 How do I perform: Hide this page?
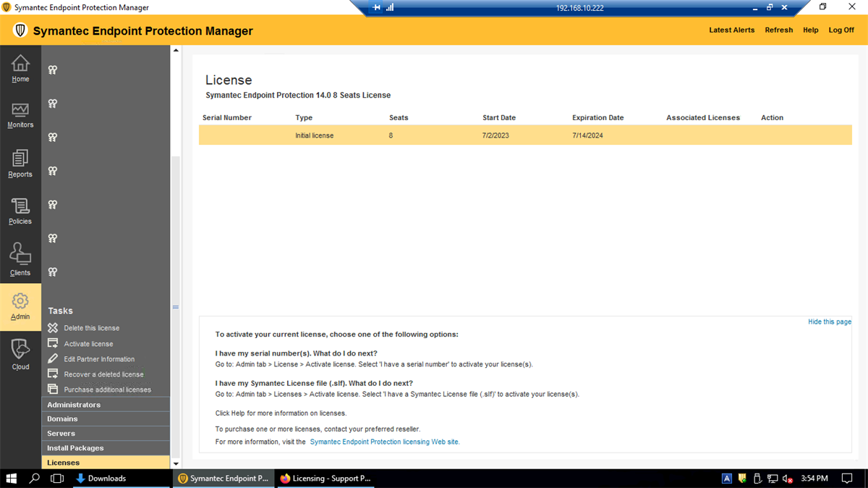(x=829, y=321)
